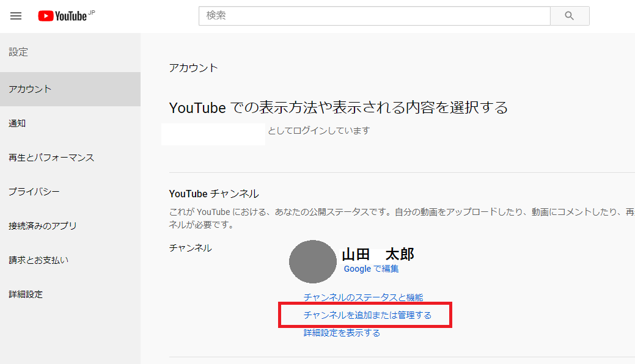The image size is (635, 364).
Task: Click the Google で編集 link
Action: pyautogui.click(x=371, y=269)
